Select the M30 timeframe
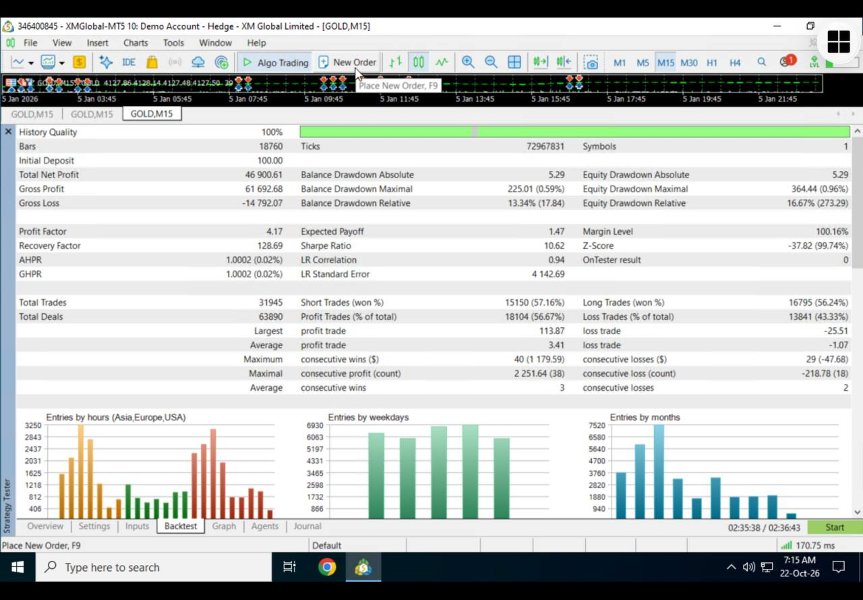The image size is (863, 600). tap(689, 63)
